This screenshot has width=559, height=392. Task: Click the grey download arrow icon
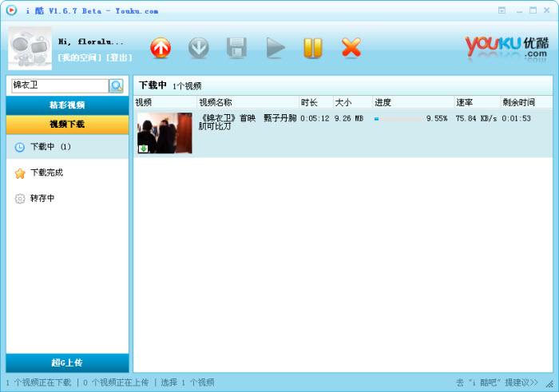click(x=199, y=48)
